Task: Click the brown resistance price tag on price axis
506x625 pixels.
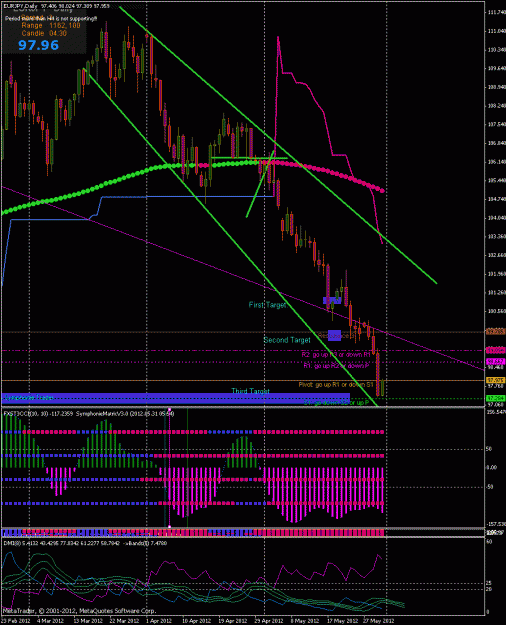Action: [x=495, y=332]
